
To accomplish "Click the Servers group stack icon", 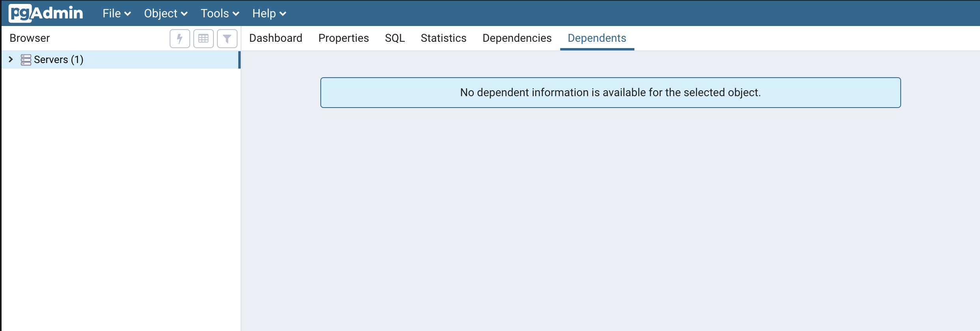I will (26, 60).
